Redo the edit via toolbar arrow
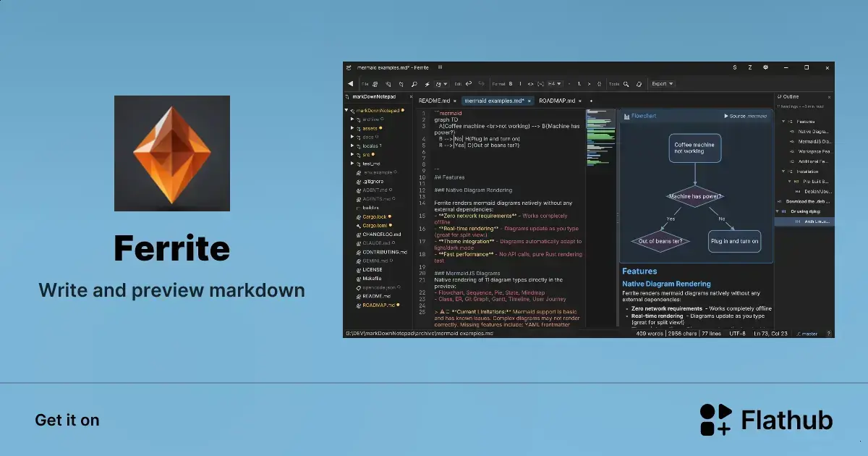 pos(481,84)
